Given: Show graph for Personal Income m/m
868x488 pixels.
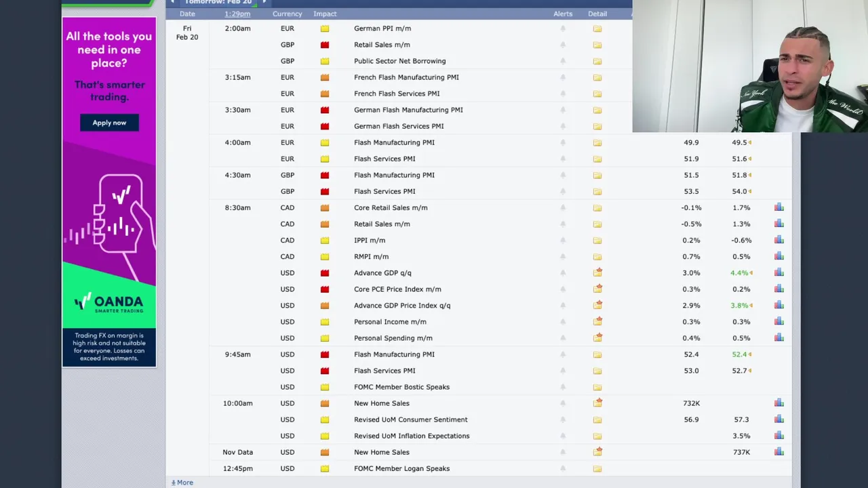Looking at the screenshot, I should 779,321.
